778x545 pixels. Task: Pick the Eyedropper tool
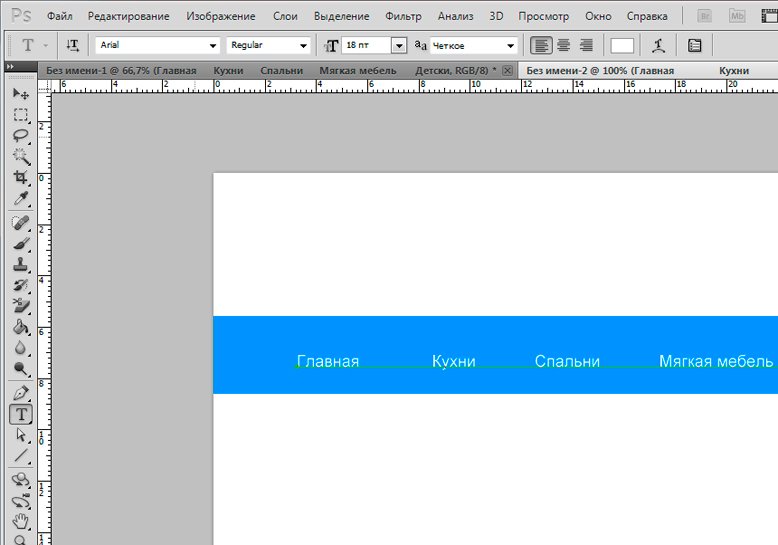[x=21, y=198]
